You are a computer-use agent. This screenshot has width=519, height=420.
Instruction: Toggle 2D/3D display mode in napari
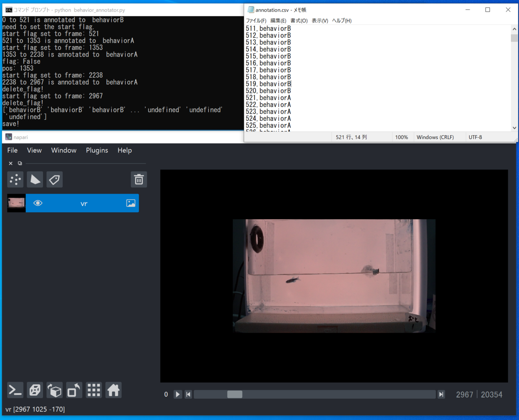pyautogui.click(x=35, y=390)
